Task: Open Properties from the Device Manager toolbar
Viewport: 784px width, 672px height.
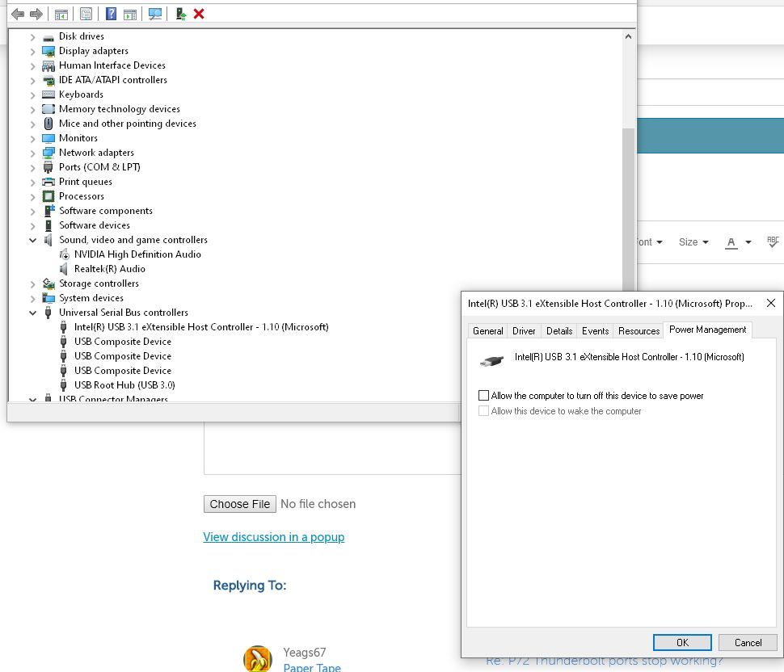Action: (86, 14)
